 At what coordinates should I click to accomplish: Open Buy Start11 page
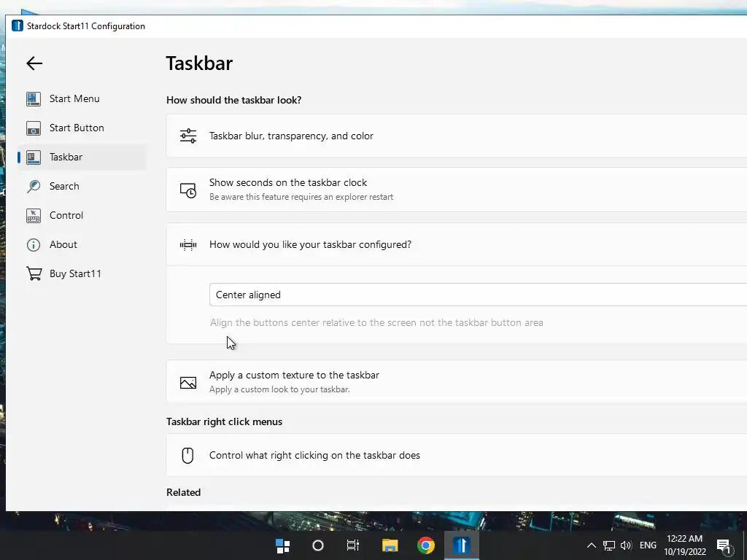(x=82, y=273)
